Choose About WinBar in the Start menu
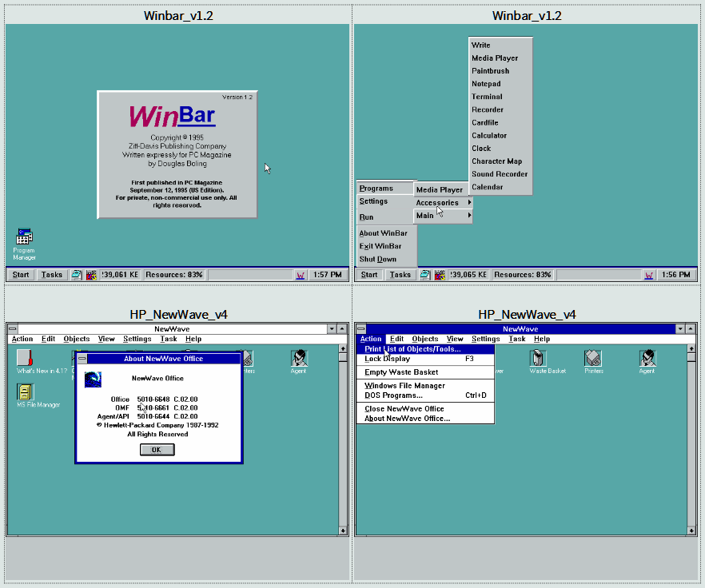705x588 pixels. point(385,233)
